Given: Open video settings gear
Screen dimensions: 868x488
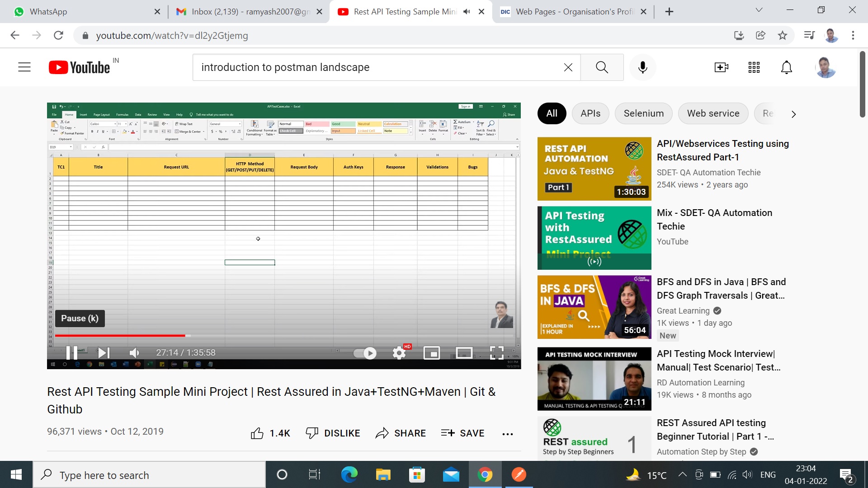Looking at the screenshot, I should [399, 353].
